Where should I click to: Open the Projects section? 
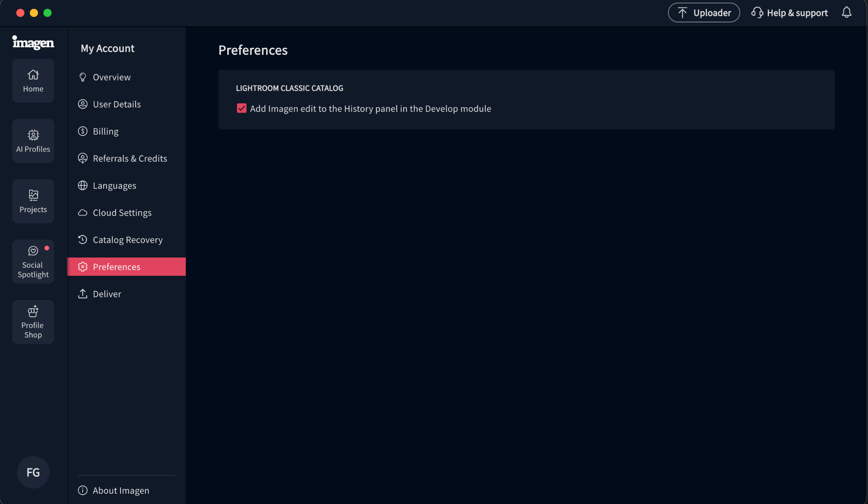[x=33, y=201]
